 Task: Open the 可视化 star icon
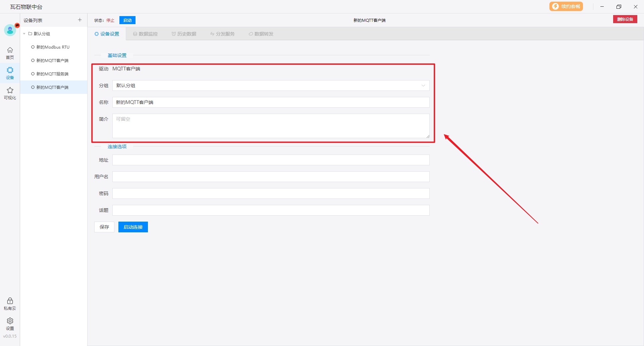pyautogui.click(x=10, y=93)
